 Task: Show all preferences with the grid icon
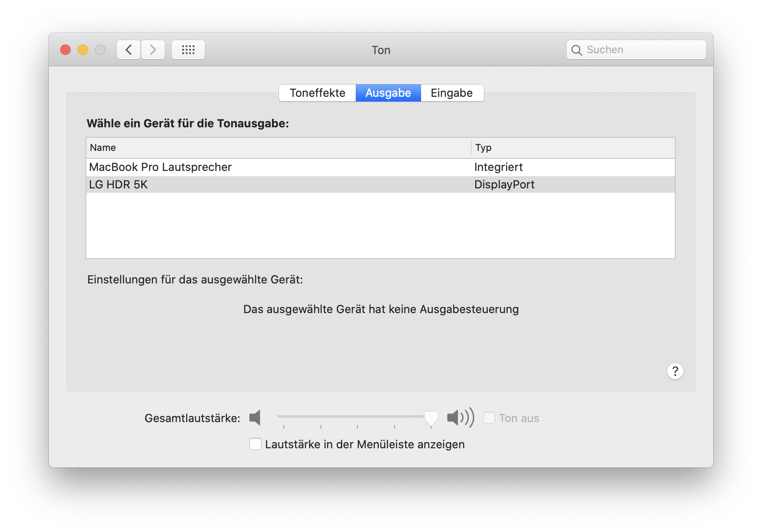(188, 50)
